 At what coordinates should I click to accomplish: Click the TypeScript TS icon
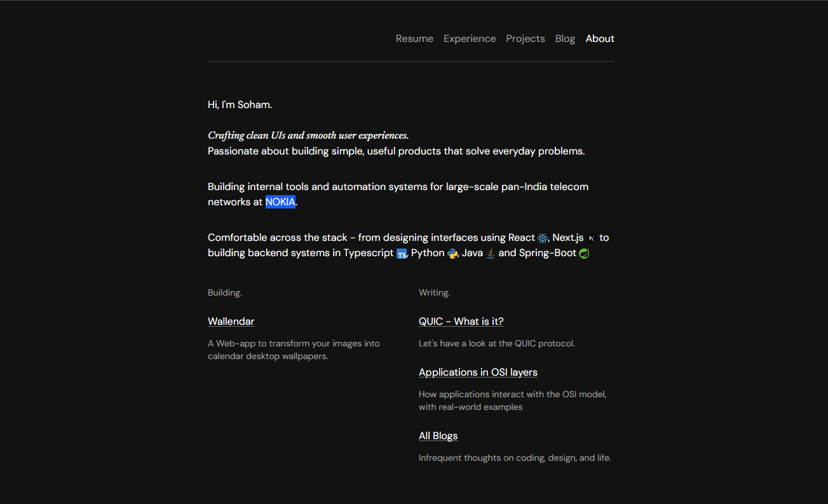(x=402, y=254)
